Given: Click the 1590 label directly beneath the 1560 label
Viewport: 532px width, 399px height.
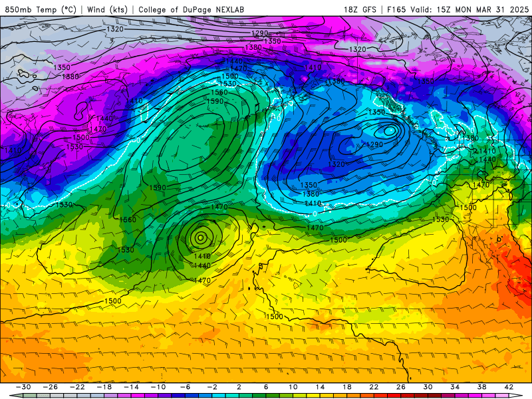Looking at the screenshot, I should tap(215, 101).
